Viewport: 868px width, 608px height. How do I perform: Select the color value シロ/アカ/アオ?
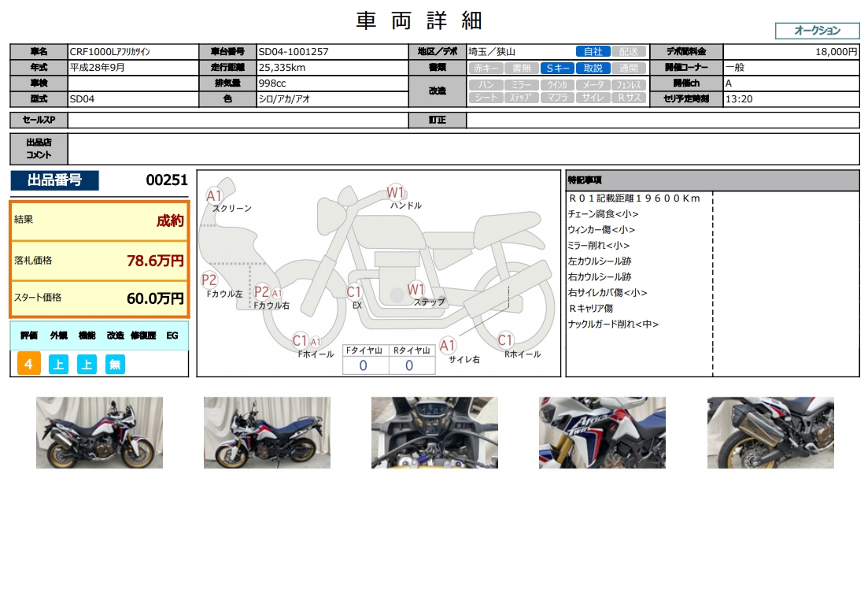(284, 98)
